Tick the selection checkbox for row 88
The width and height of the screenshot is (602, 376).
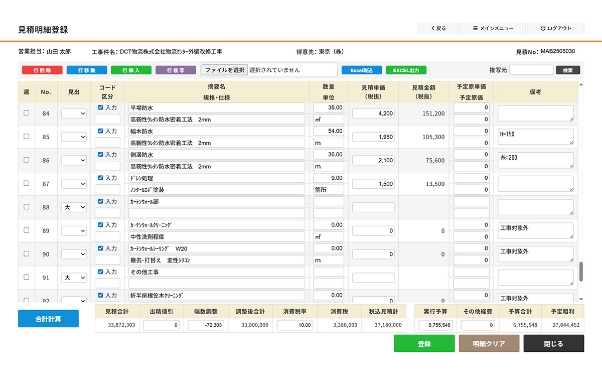[x=26, y=207]
